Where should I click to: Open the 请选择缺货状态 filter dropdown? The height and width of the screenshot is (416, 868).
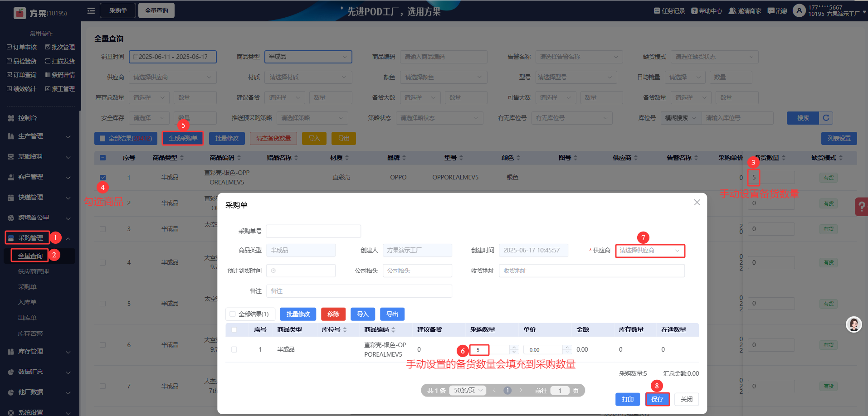pos(714,57)
